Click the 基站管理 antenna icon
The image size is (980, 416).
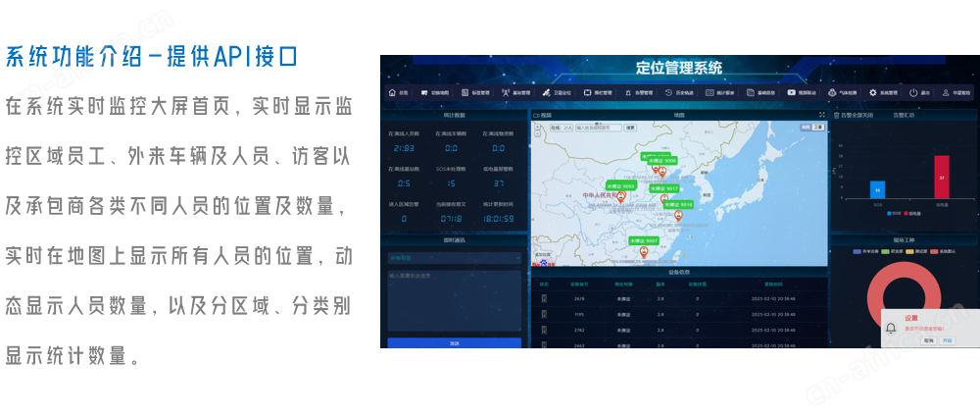pos(506,93)
